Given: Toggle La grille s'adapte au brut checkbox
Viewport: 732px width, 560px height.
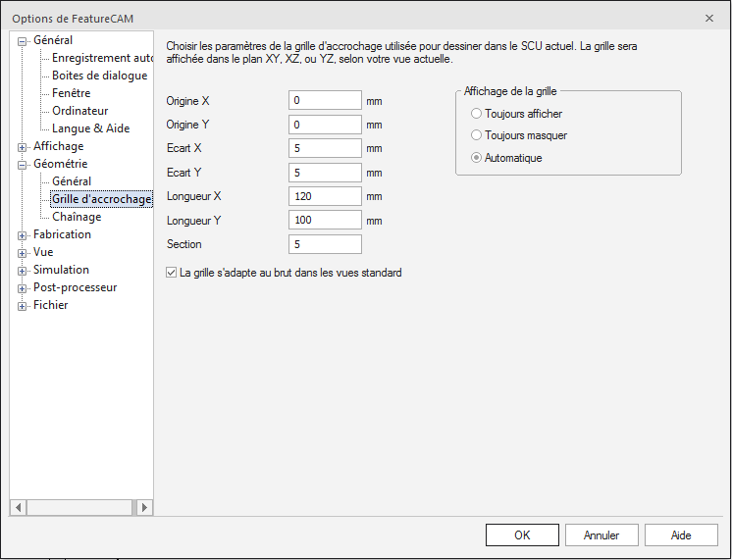Looking at the screenshot, I should [x=172, y=273].
